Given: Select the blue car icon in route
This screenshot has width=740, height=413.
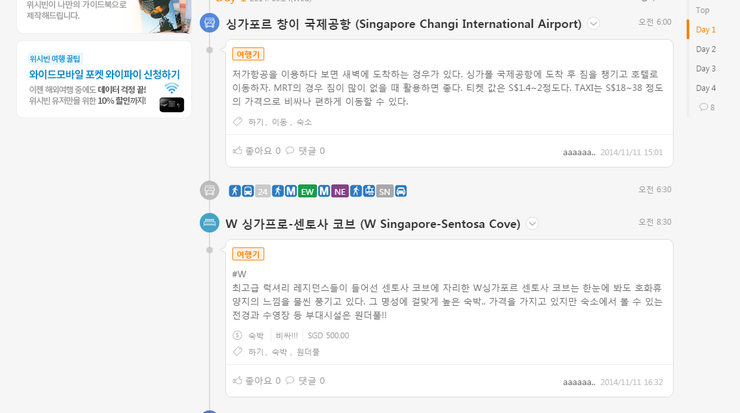Looking at the screenshot, I should (401, 191).
